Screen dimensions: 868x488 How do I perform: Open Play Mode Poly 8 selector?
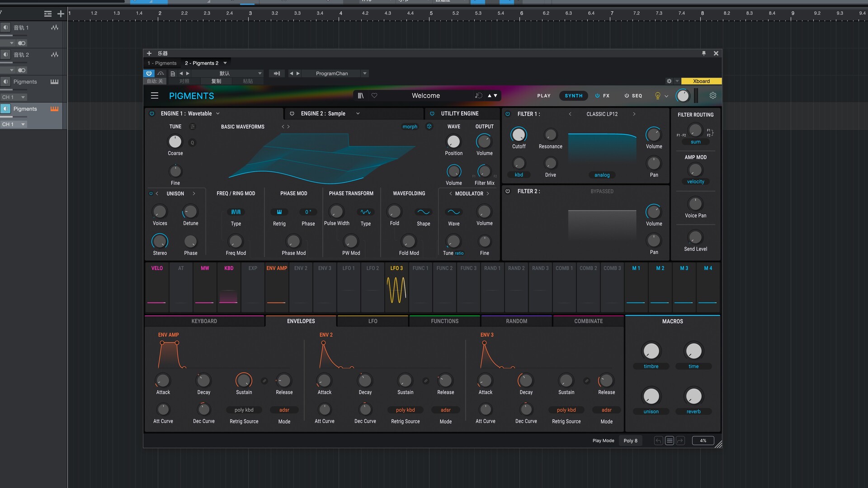631,441
